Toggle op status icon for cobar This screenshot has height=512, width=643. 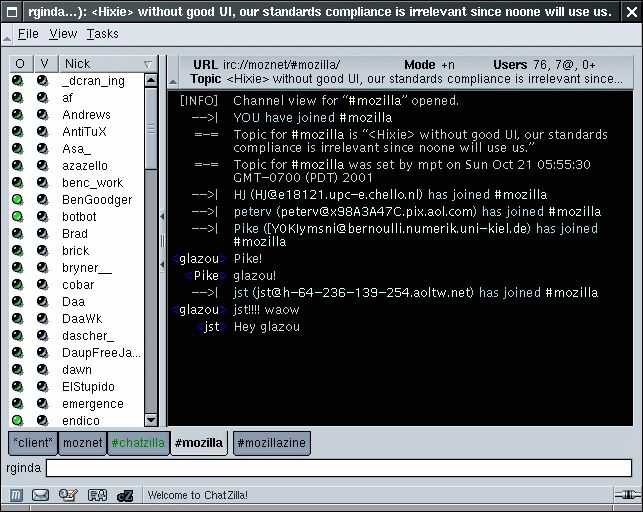click(18, 284)
